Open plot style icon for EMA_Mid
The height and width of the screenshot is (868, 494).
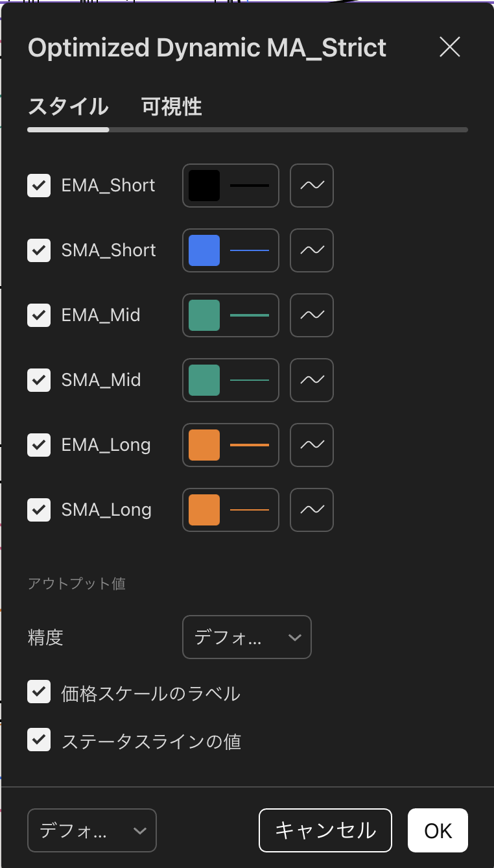[312, 315]
